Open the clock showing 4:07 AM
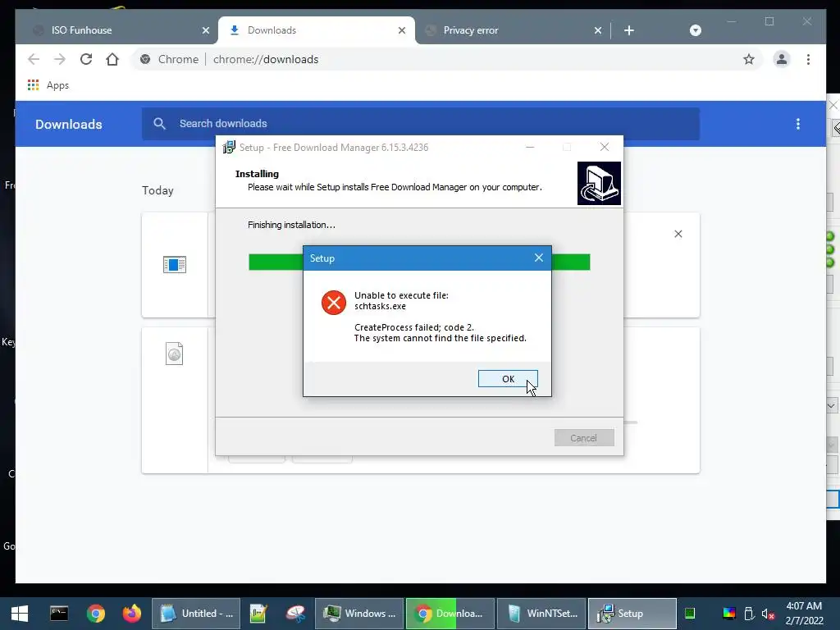This screenshot has height=630, width=840. tap(804, 614)
